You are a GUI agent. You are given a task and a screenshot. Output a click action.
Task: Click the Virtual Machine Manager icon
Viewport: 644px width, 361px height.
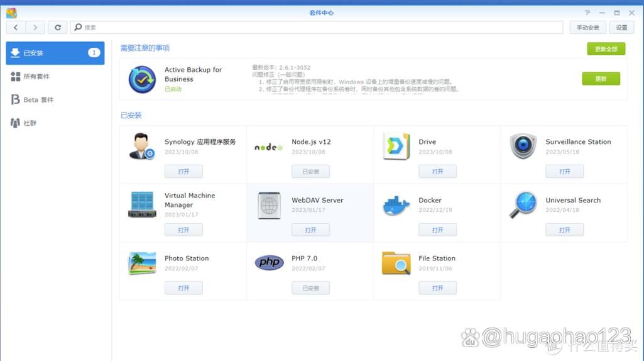pos(142,204)
